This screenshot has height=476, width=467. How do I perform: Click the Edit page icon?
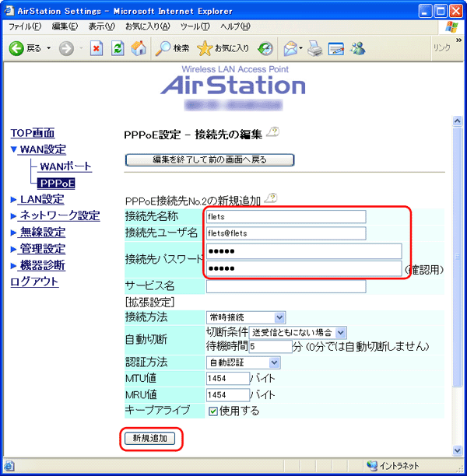(x=336, y=49)
